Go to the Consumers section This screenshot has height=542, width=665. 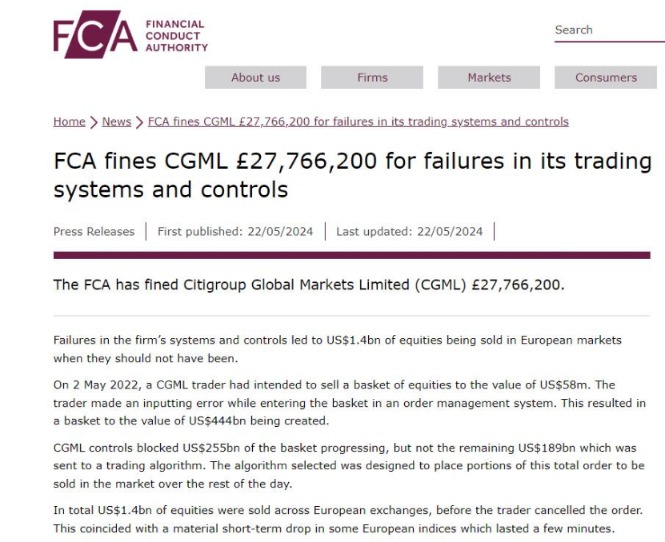(606, 78)
